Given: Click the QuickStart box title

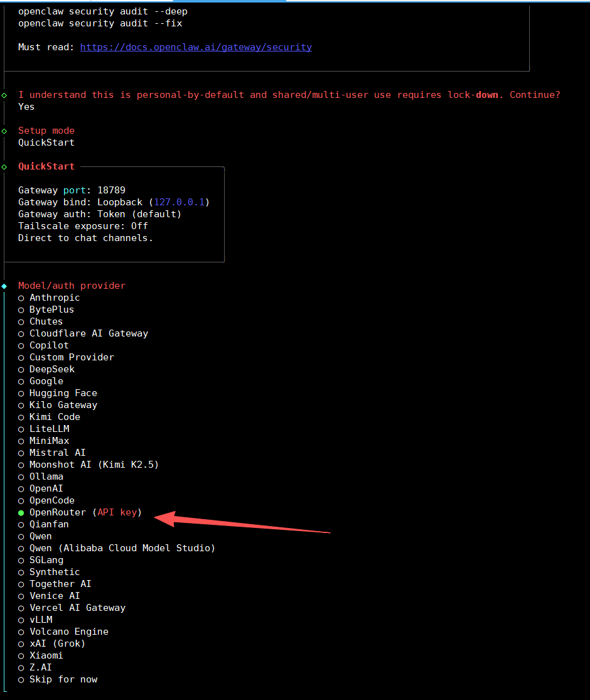Looking at the screenshot, I should coord(46,166).
